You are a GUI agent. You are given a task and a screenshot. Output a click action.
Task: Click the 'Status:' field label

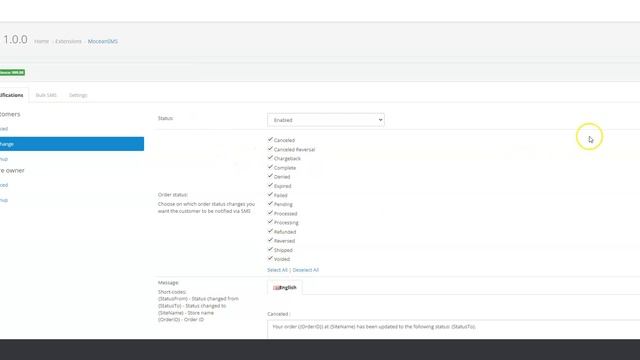(165, 118)
